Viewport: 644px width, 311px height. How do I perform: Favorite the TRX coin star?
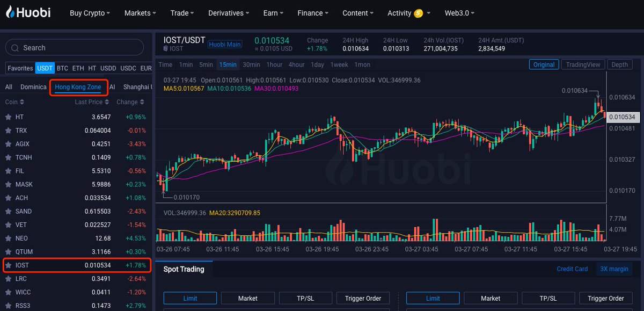point(8,131)
